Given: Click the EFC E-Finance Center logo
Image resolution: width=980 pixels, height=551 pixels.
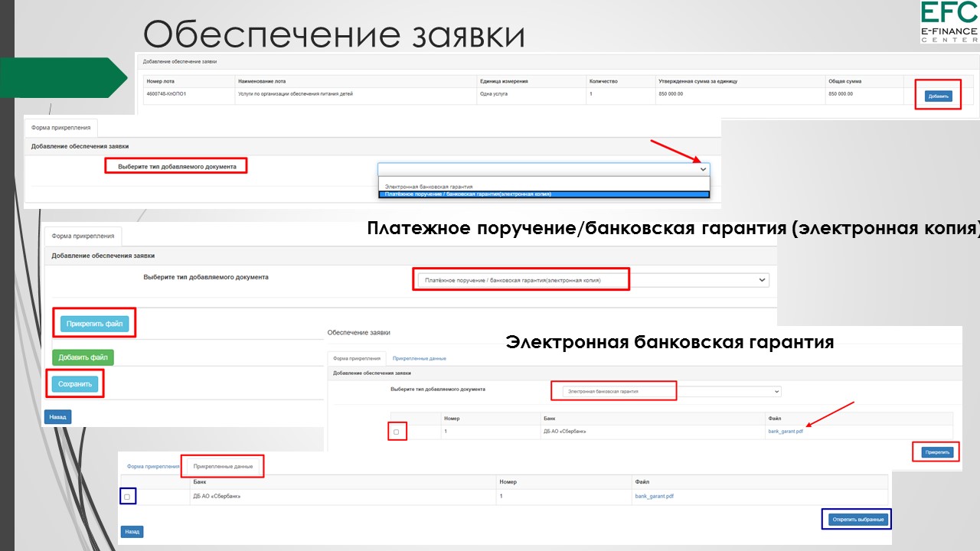Looking at the screenshot, I should (x=949, y=22).
